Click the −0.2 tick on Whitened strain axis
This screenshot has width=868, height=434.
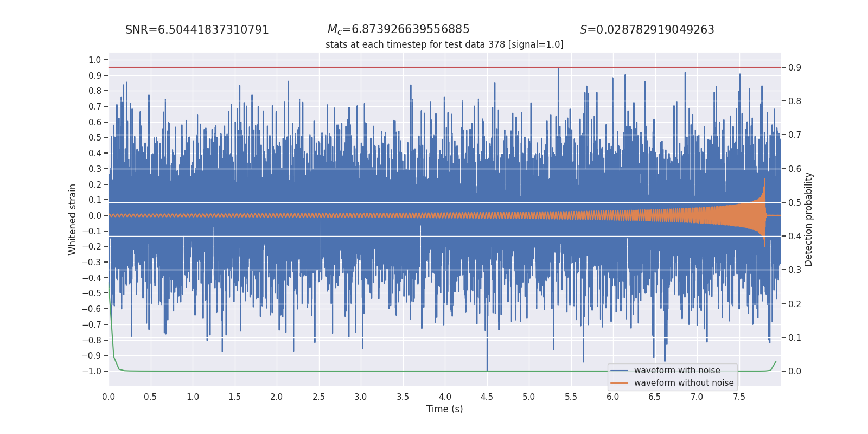(92, 246)
